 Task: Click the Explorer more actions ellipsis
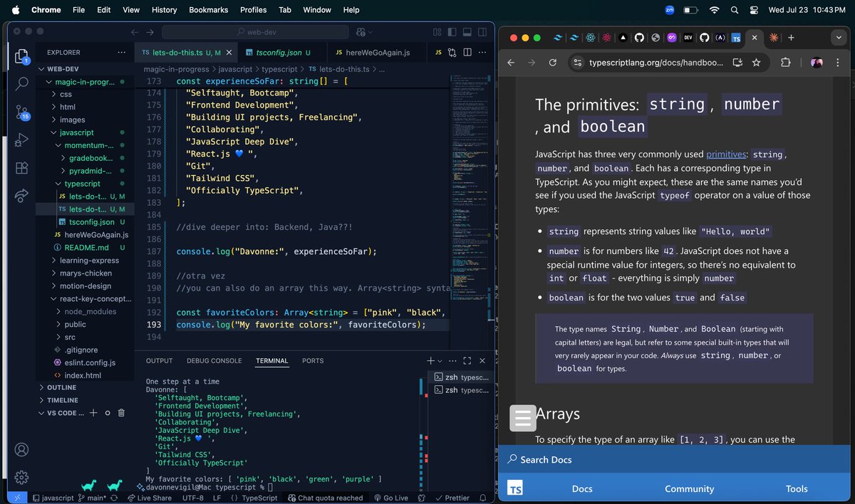[121, 52]
